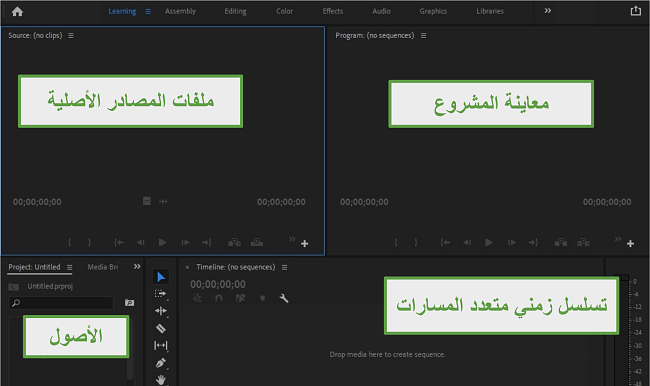Play the Source monitor clip
The height and width of the screenshot is (386, 650).
point(162,242)
